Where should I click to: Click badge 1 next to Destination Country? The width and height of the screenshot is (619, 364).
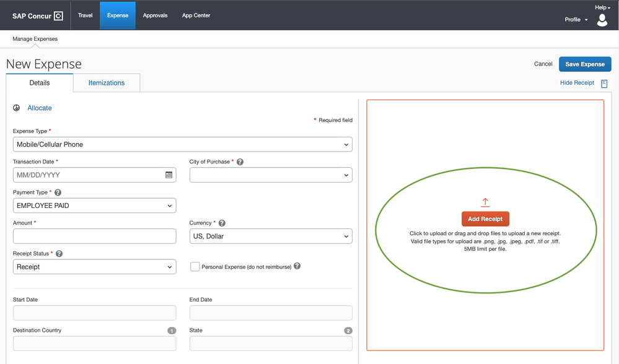click(172, 331)
